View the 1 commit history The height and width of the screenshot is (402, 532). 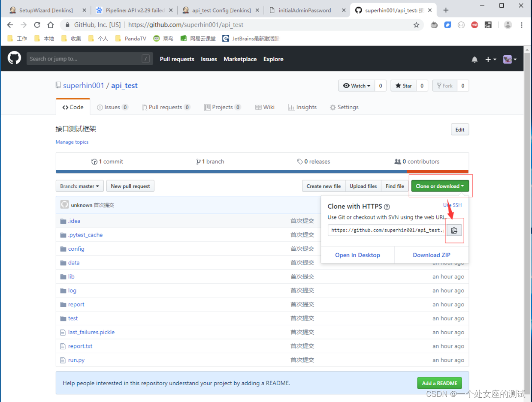pos(107,162)
